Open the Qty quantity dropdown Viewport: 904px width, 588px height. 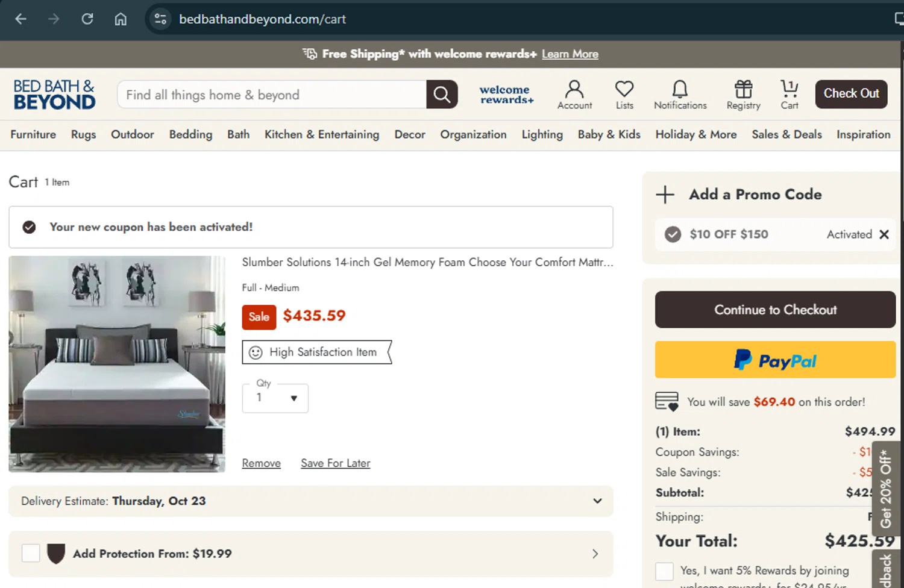(x=275, y=398)
